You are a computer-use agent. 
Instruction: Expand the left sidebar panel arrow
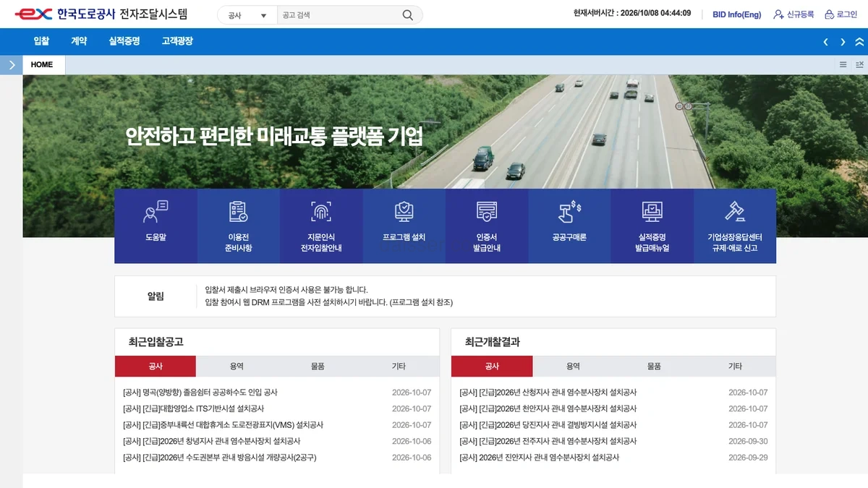coord(12,65)
